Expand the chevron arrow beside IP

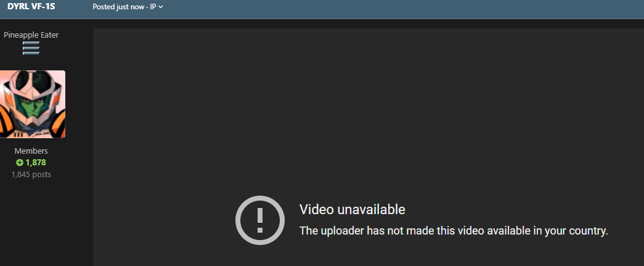(x=161, y=7)
